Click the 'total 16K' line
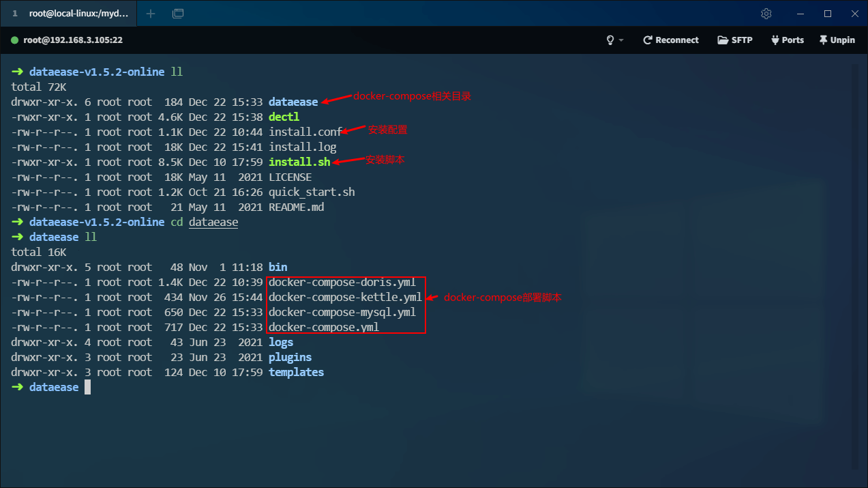This screenshot has height=488, width=868. coord(39,252)
